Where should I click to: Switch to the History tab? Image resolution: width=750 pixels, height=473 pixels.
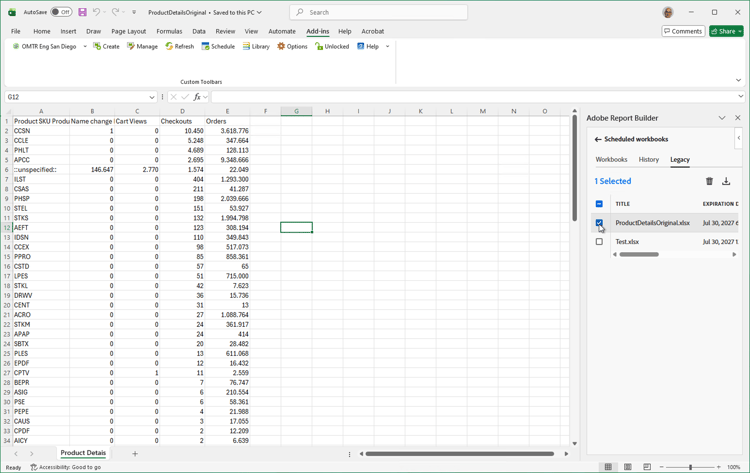tap(649, 159)
